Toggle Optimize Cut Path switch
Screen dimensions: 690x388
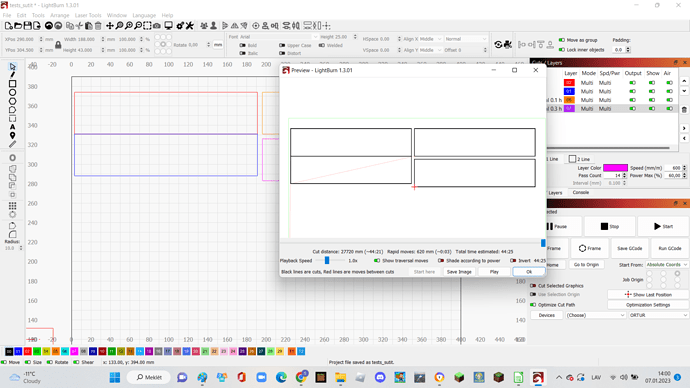tap(533, 304)
